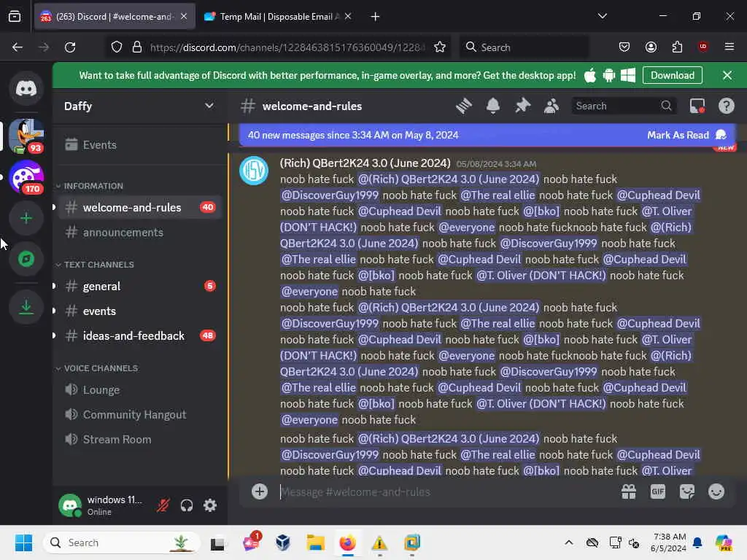The image size is (747, 560).
Task: Open Discord direct messages home icon
Action: click(x=26, y=88)
